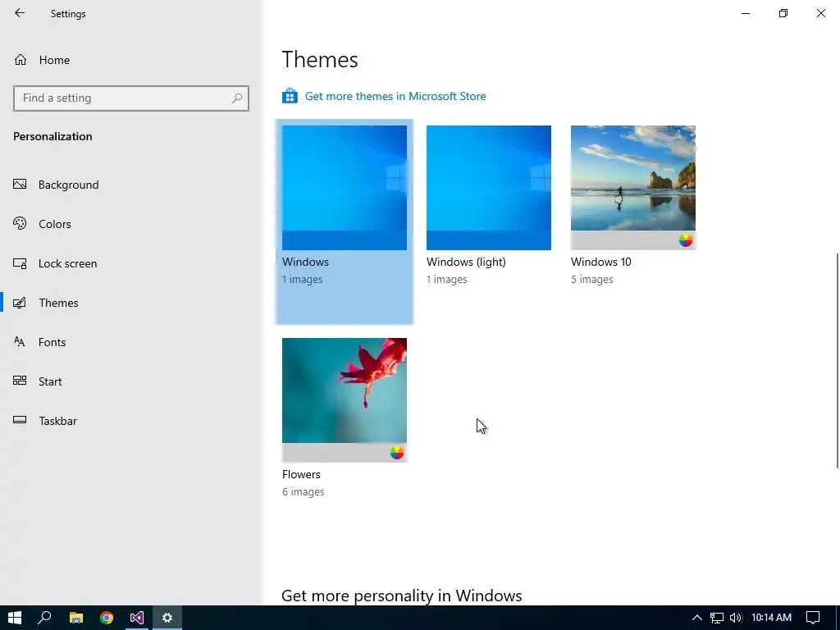Click the Microsoft Store bag icon
This screenshot has width=840, height=630.
click(290, 96)
